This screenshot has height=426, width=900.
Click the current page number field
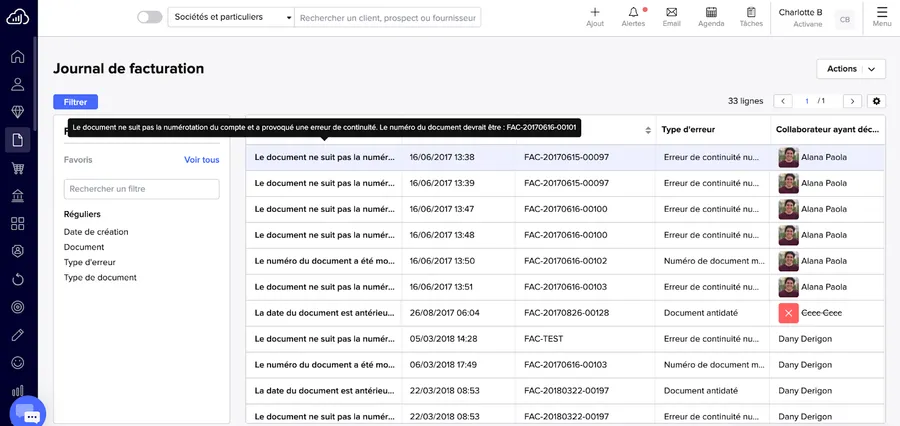point(806,101)
